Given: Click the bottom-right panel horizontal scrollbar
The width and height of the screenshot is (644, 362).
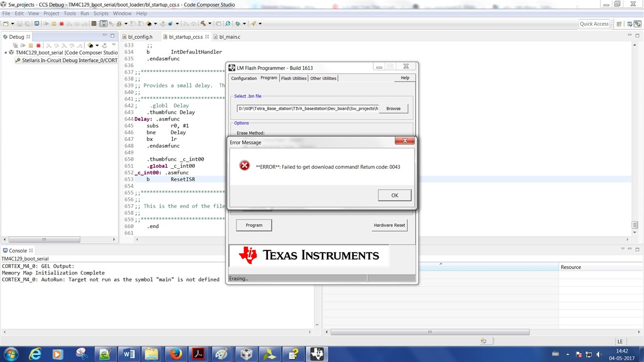Looking at the screenshot, I should pyautogui.click(x=430, y=332).
